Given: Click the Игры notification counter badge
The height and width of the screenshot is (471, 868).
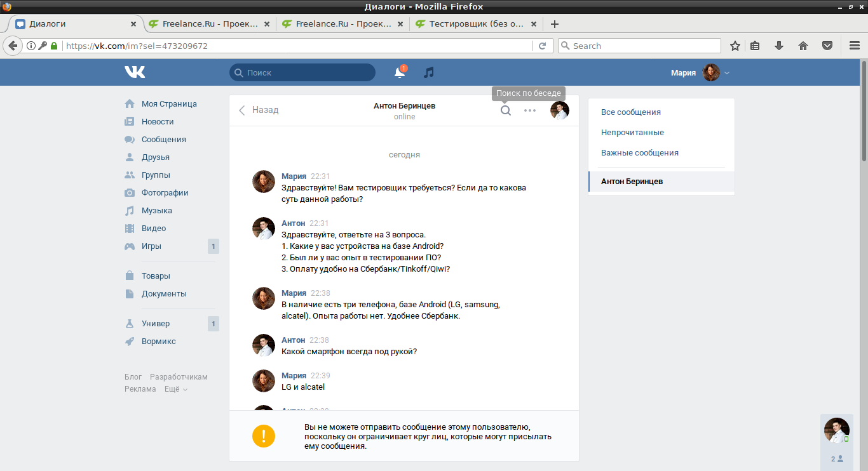Looking at the screenshot, I should [x=214, y=246].
